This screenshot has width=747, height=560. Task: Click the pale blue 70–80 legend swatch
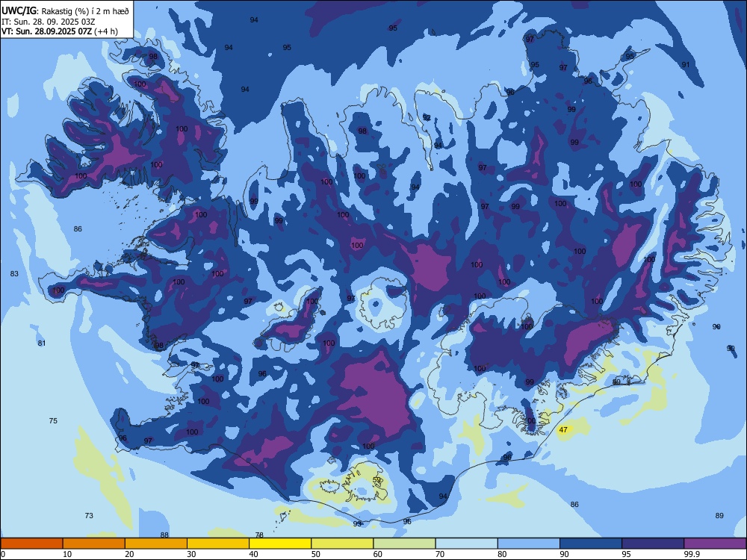pos(466,544)
